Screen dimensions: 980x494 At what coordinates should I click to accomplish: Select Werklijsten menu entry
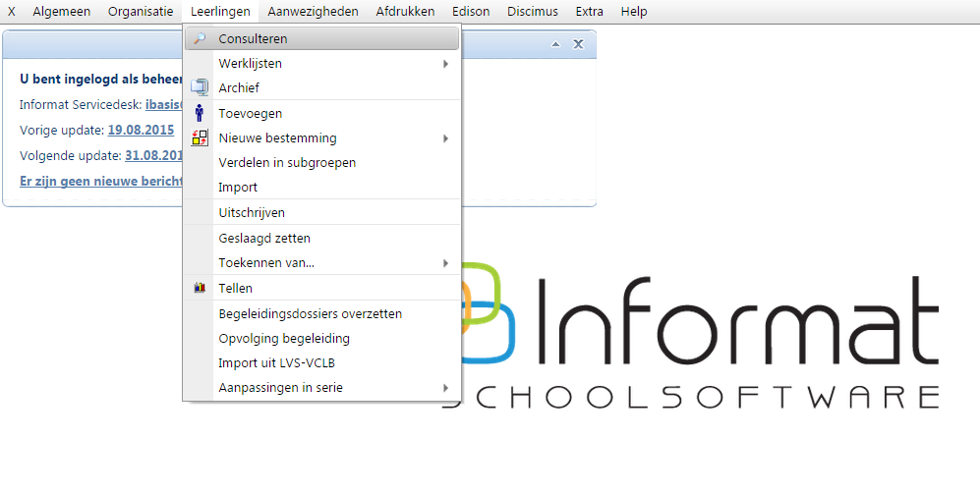tap(321, 64)
